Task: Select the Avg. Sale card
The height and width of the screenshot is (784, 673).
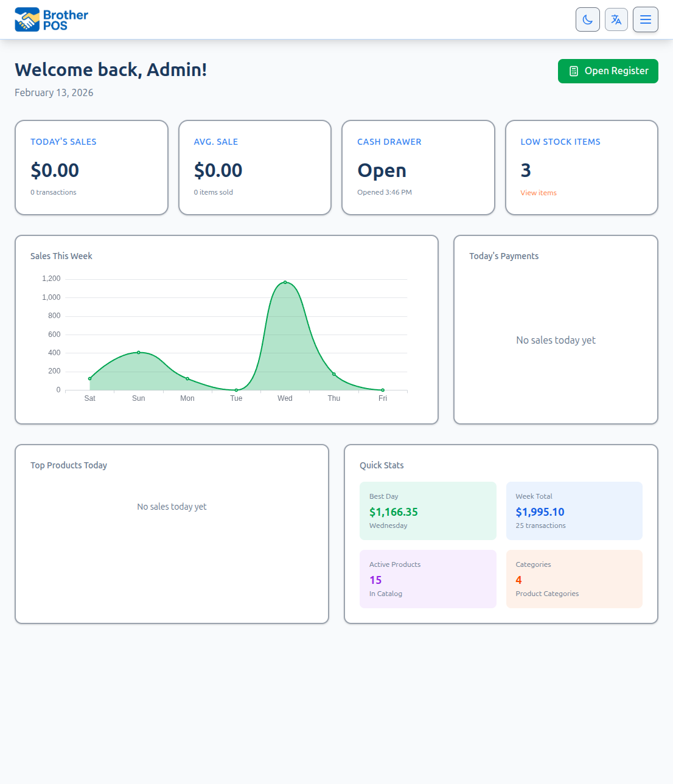Action: point(254,167)
